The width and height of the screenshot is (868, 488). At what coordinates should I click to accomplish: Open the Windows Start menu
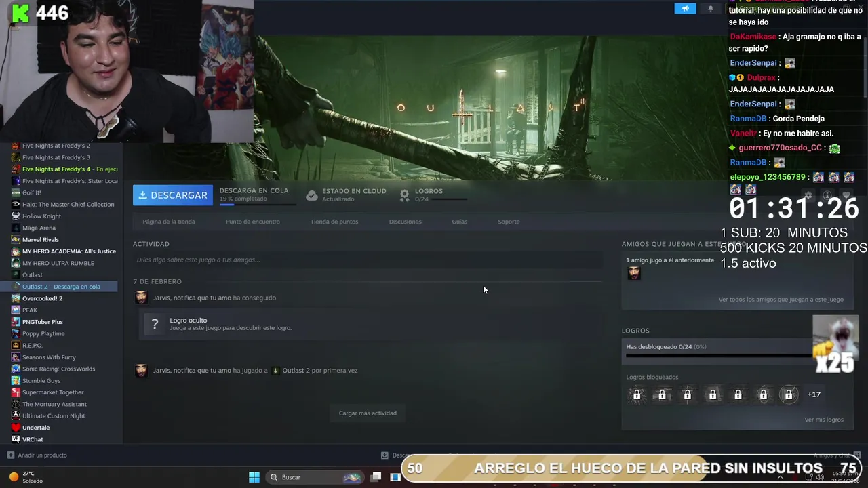[254, 477]
